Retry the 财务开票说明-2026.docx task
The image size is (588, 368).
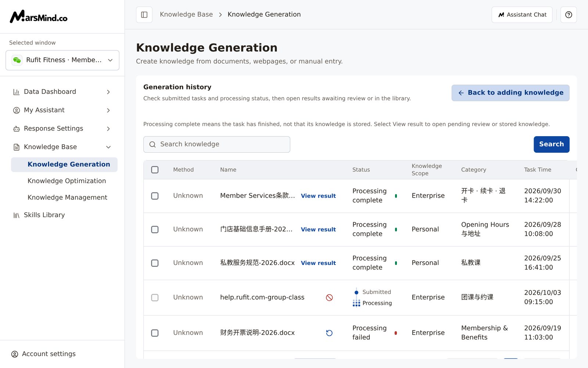point(329,333)
